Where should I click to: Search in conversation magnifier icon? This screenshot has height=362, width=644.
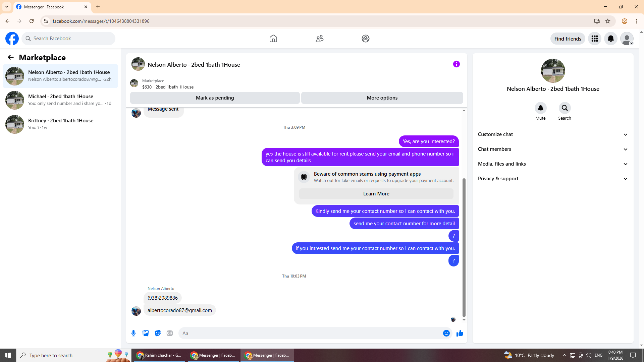click(565, 108)
